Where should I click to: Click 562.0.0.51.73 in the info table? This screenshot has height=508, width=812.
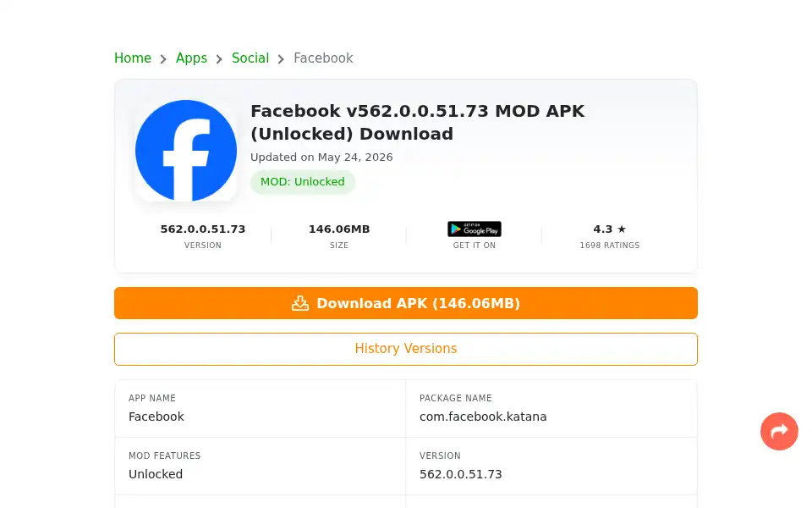tap(460, 474)
